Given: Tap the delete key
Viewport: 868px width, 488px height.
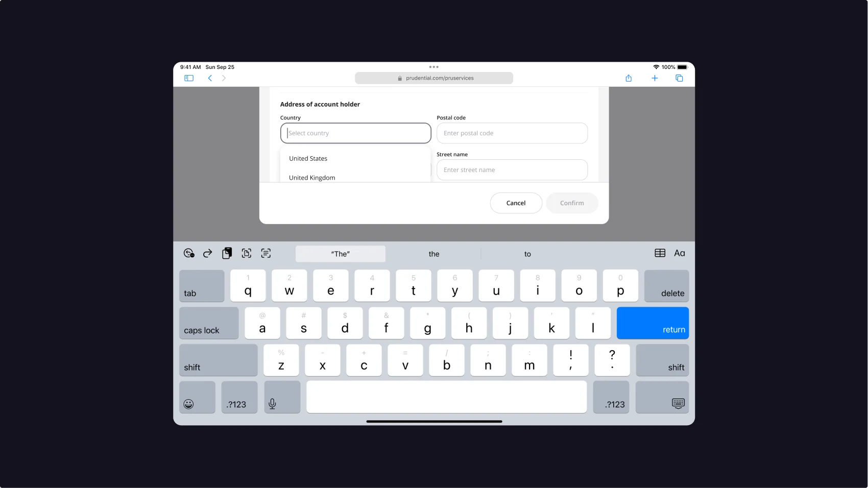Looking at the screenshot, I should coord(666,286).
